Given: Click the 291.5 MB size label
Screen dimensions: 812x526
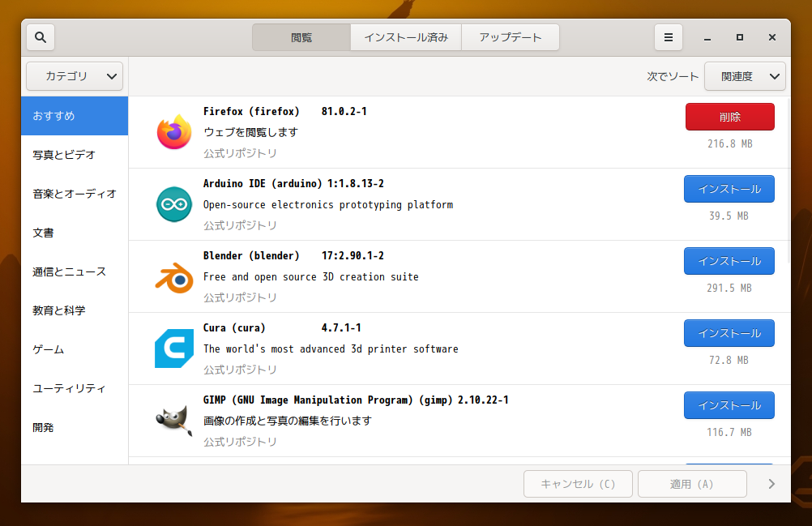Looking at the screenshot, I should tap(729, 288).
